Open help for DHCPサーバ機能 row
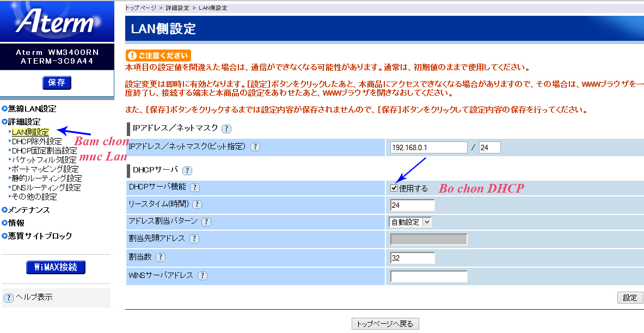 pos(194,188)
